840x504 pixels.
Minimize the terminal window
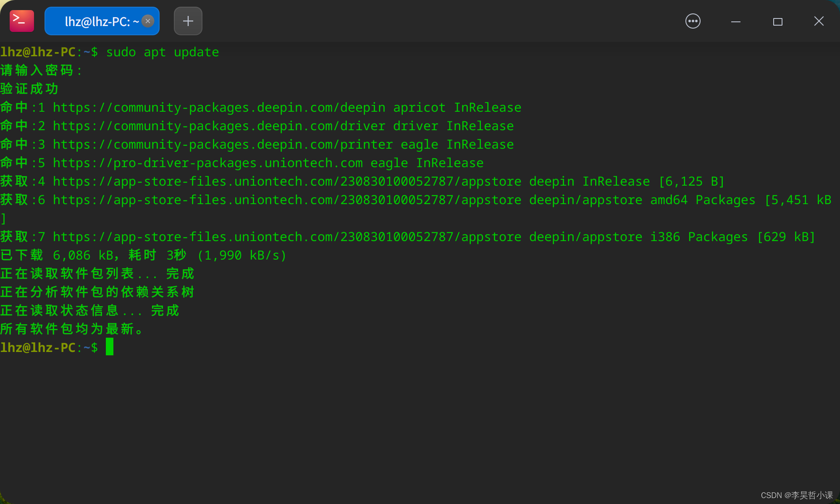pyautogui.click(x=736, y=21)
